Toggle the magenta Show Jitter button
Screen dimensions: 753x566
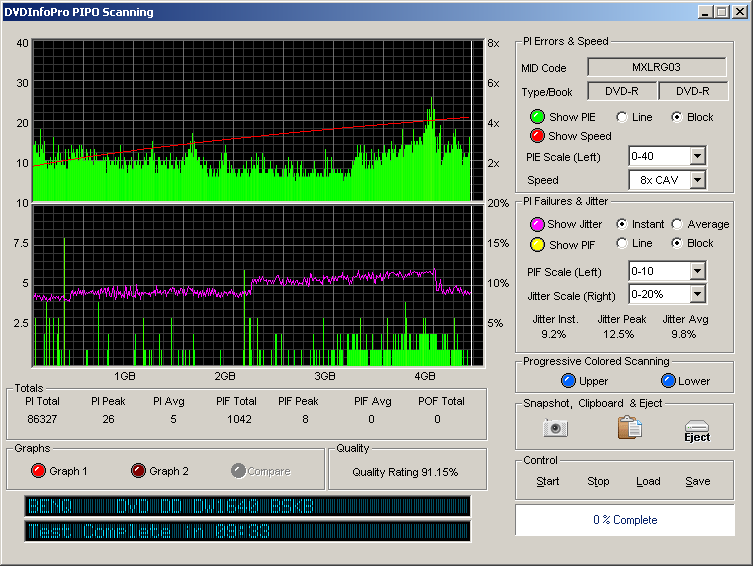click(x=536, y=224)
